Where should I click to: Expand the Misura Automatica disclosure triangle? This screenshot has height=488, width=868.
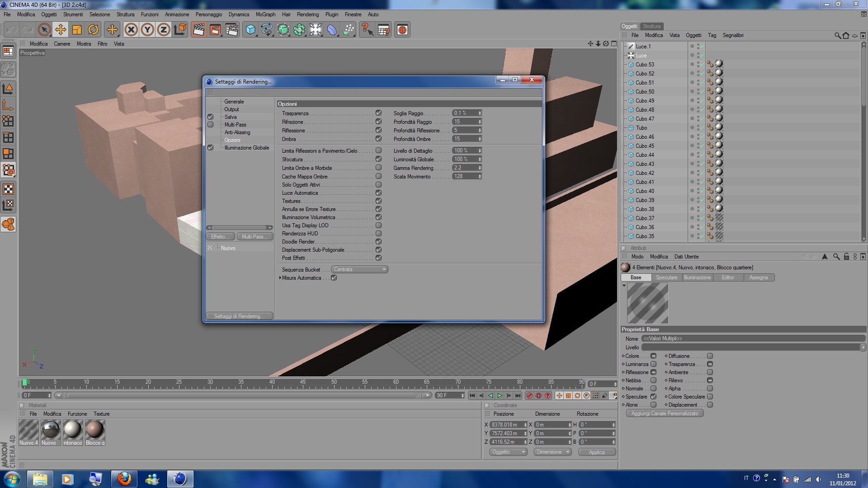click(280, 278)
